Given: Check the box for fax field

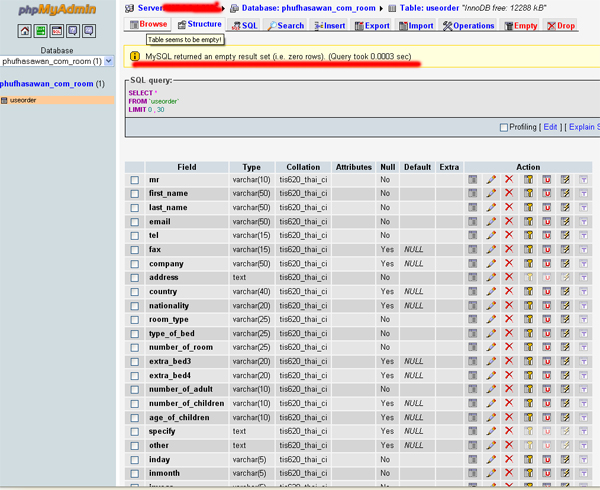Looking at the screenshot, I should coord(135,250).
